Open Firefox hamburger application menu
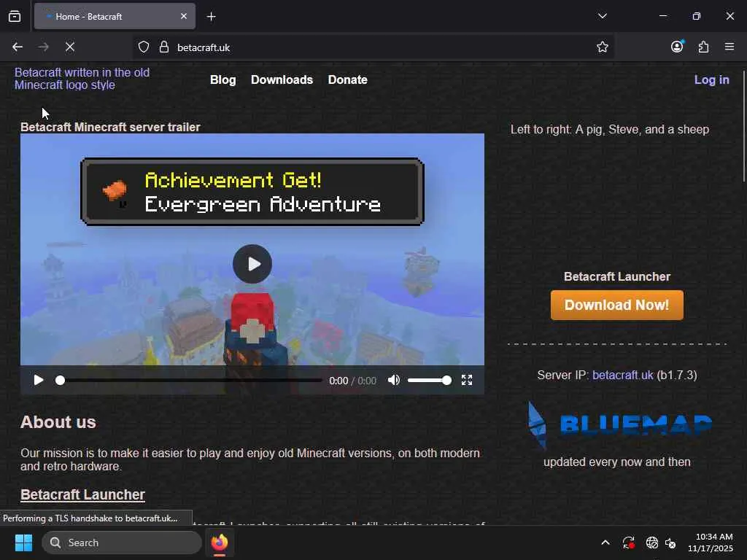747x560 pixels. (x=729, y=47)
